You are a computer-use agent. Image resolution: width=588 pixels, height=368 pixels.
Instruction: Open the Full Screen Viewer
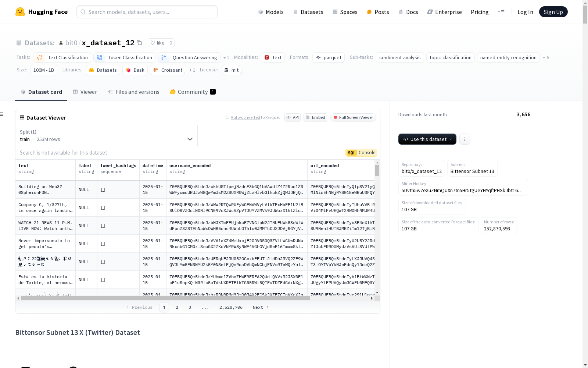click(x=353, y=117)
